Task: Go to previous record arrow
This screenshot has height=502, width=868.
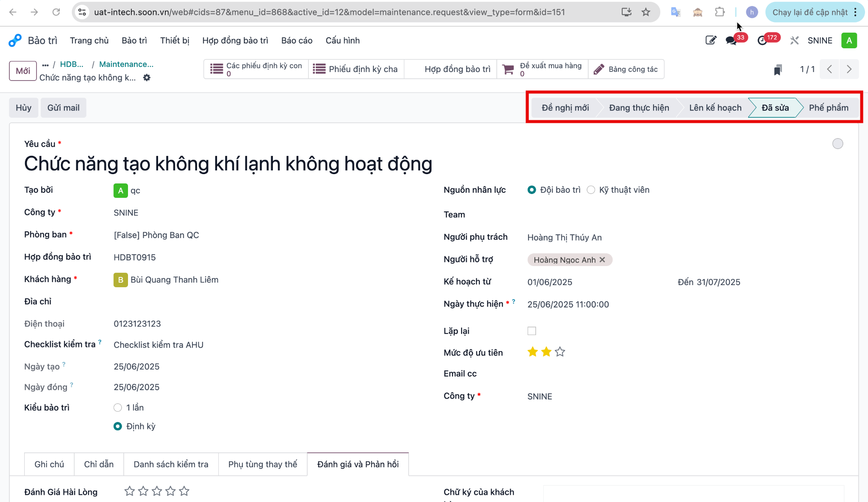Action: coord(829,69)
